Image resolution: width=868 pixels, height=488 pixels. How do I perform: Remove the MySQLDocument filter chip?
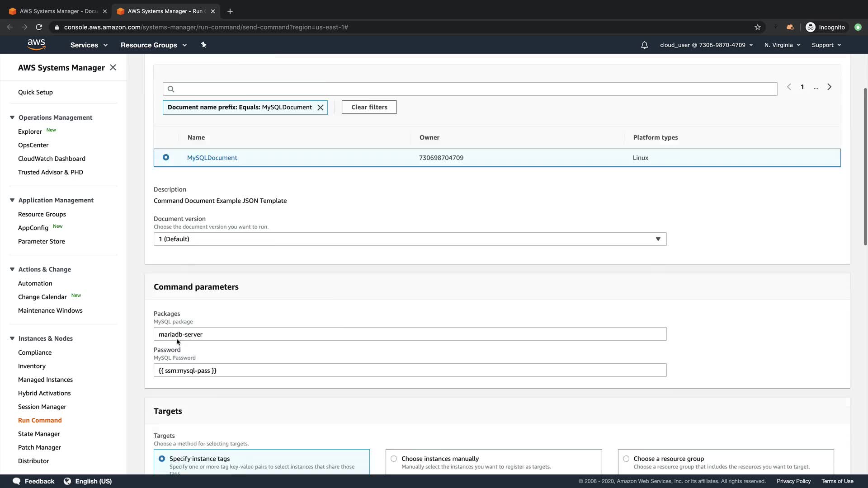321,108
